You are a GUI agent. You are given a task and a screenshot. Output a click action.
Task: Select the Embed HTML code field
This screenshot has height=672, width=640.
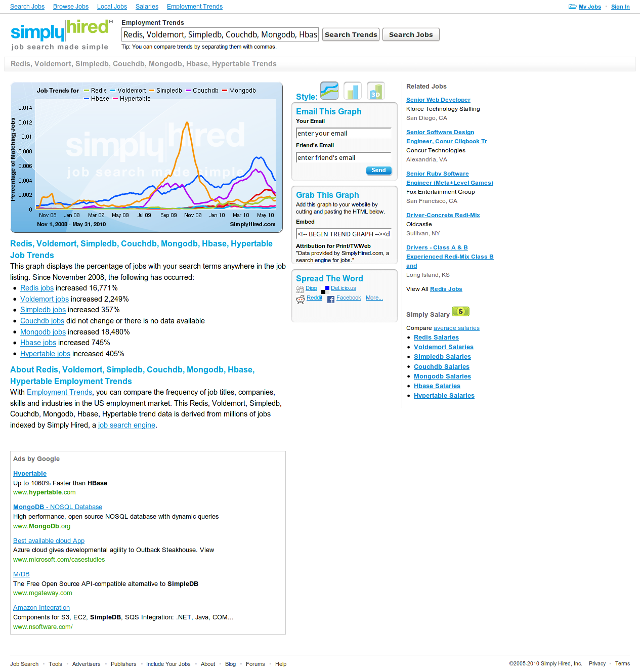coord(344,234)
